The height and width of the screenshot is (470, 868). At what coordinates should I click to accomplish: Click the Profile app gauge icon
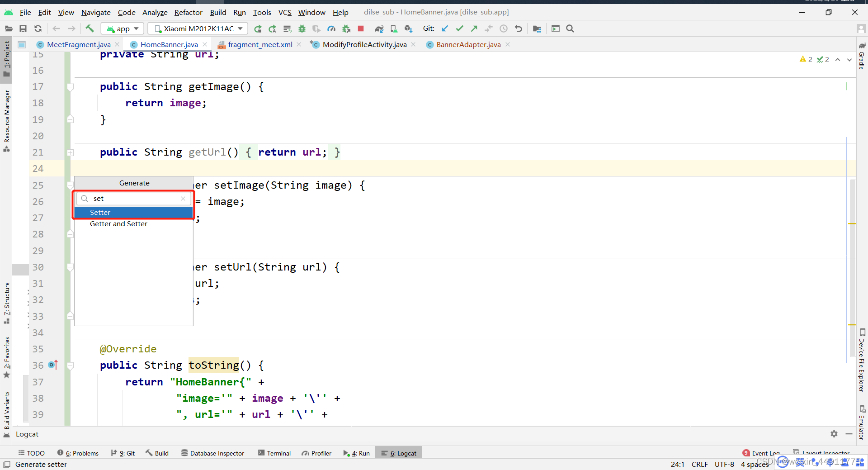pyautogui.click(x=331, y=28)
